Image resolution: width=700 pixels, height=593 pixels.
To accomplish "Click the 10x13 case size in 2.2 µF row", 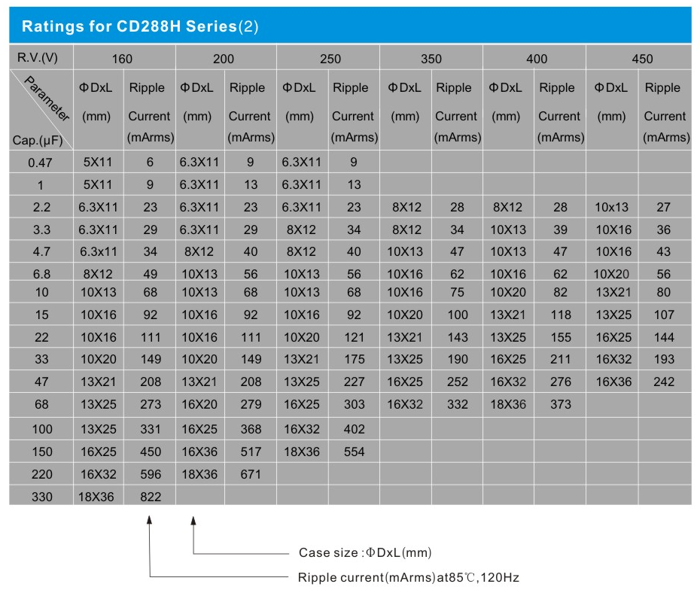I will (612, 208).
